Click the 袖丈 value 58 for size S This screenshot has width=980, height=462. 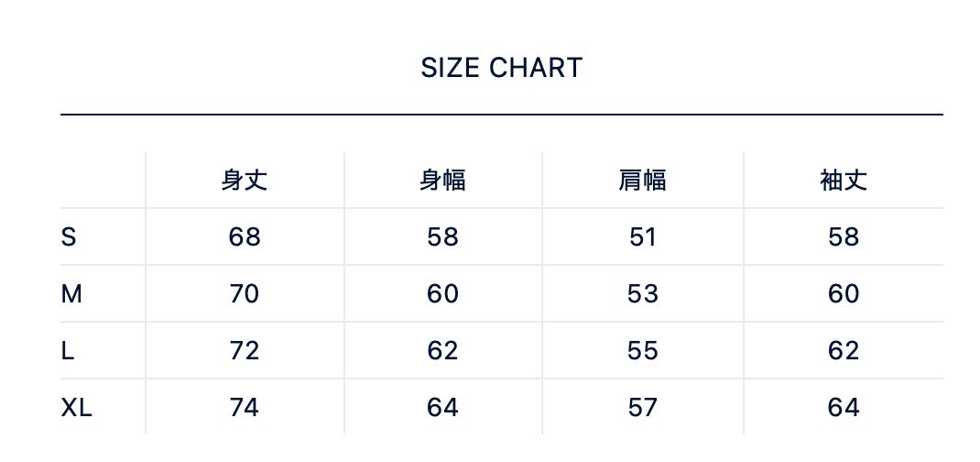point(843,237)
